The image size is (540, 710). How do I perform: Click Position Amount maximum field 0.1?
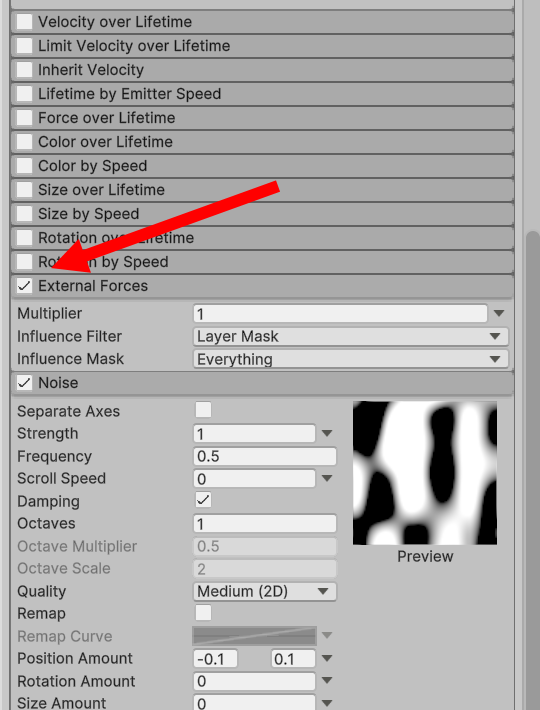click(x=293, y=658)
